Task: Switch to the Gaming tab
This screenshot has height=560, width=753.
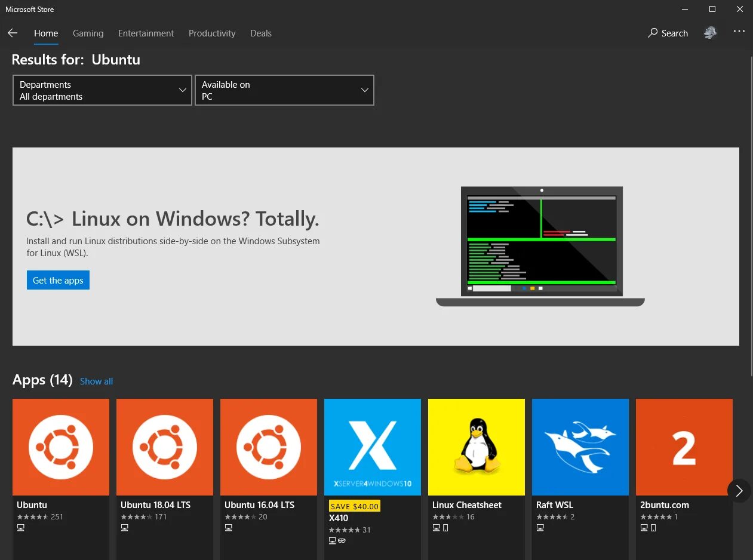Action: coord(88,33)
